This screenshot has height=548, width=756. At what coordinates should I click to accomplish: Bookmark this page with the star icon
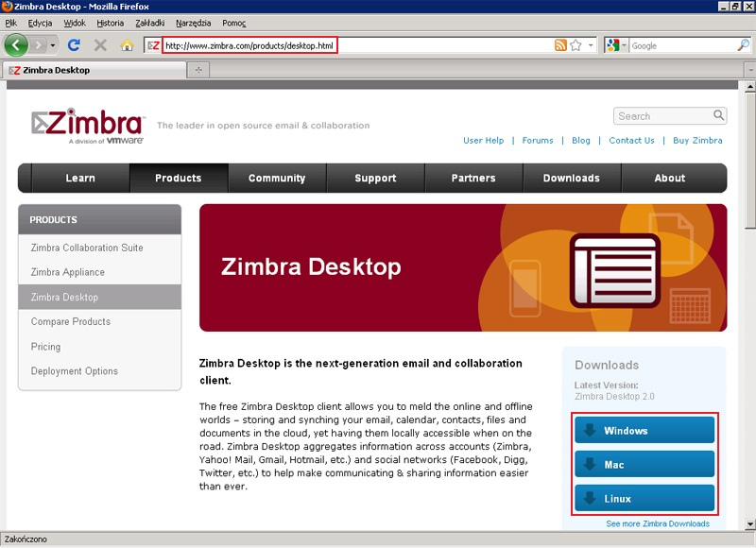coord(576,45)
